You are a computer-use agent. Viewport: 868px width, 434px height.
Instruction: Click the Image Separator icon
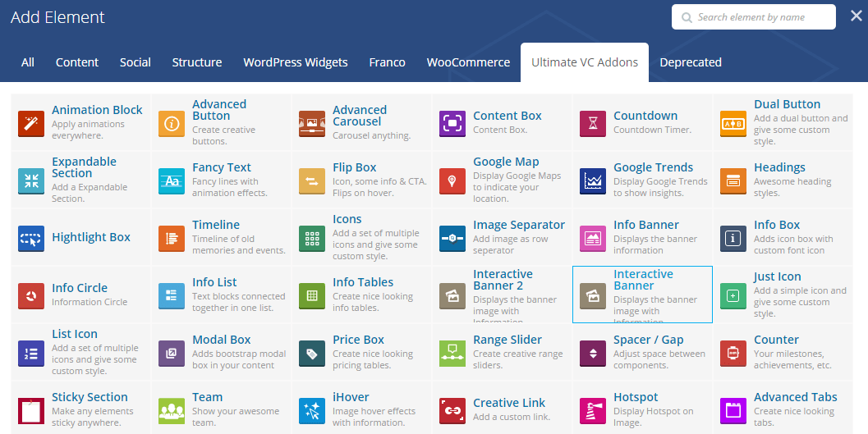pos(452,238)
